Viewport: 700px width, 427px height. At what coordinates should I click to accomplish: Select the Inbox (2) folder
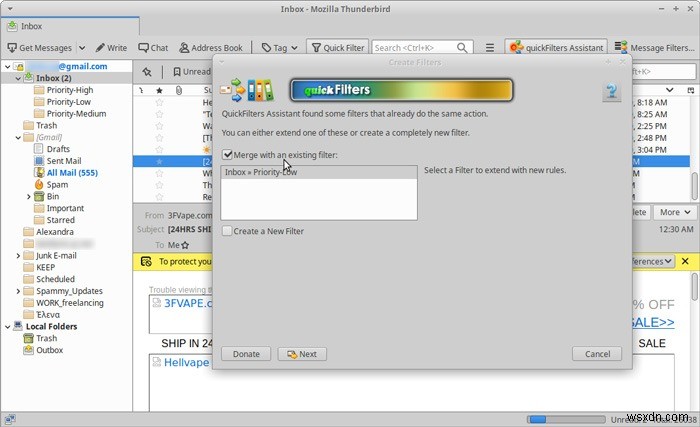pos(54,78)
